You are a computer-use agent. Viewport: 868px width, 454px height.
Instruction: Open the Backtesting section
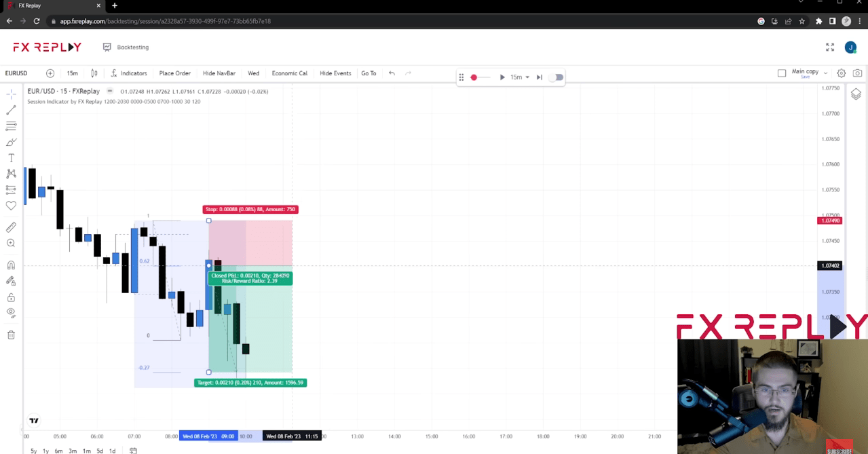click(126, 48)
